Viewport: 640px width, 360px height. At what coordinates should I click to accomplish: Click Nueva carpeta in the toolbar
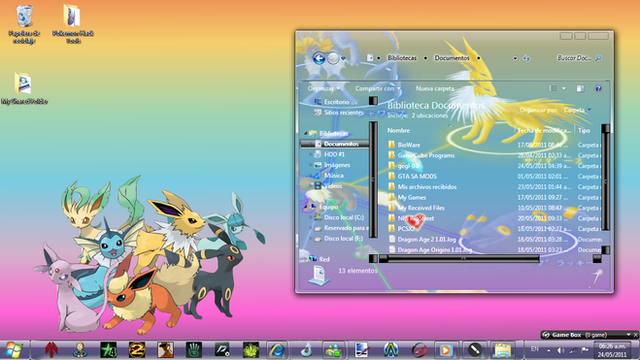tap(435, 89)
